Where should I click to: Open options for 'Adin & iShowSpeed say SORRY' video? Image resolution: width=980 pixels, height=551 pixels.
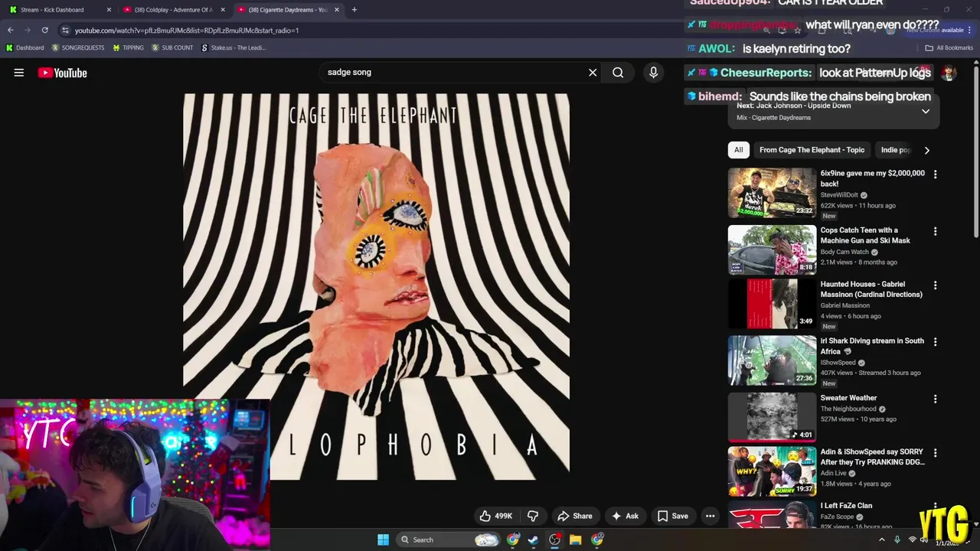pos(935,453)
